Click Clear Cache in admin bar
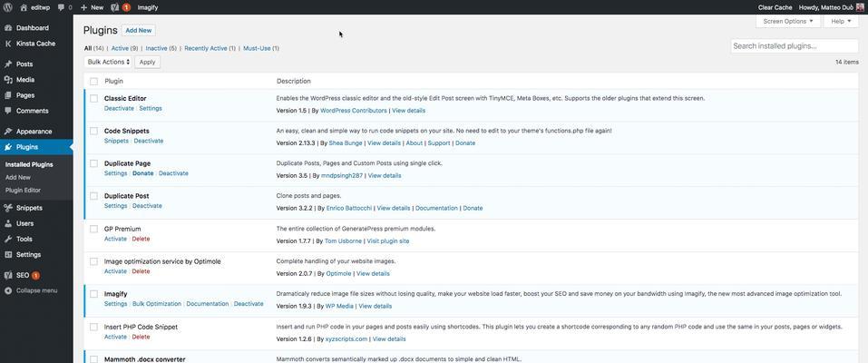Image resolution: width=868 pixels, height=363 pixels. point(775,7)
